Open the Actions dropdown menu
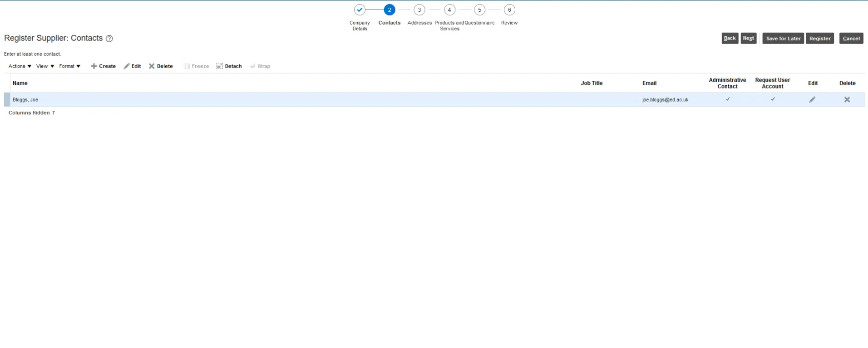Image resolution: width=868 pixels, height=348 pixels. [x=20, y=66]
